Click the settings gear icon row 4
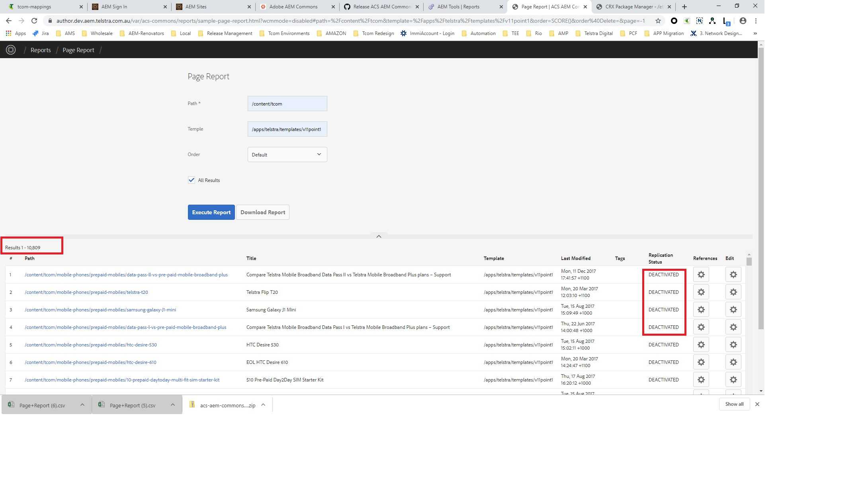This screenshot has width=868, height=481. 701,327
